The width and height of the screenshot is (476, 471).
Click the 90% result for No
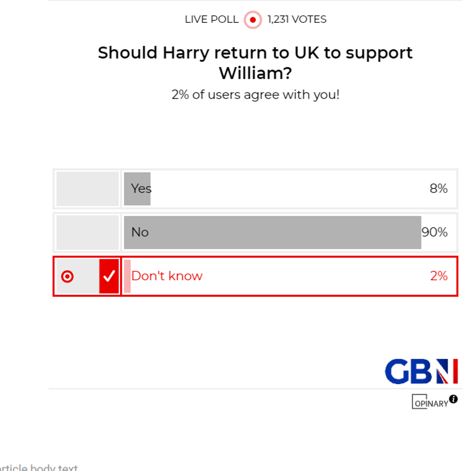click(x=434, y=232)
